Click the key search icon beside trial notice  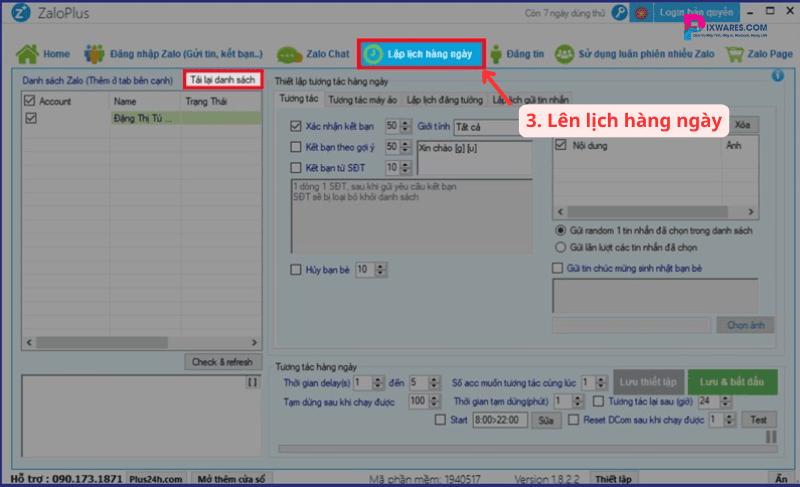621,13
